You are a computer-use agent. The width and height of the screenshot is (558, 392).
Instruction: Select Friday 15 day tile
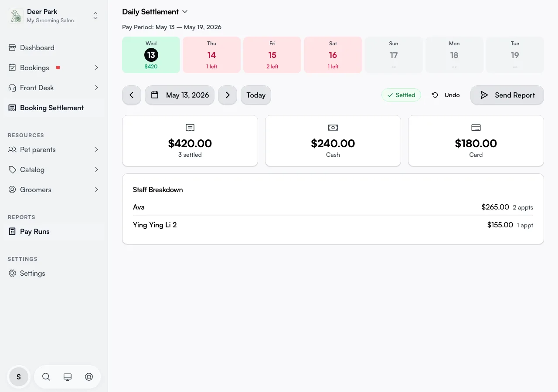[272, 55]
